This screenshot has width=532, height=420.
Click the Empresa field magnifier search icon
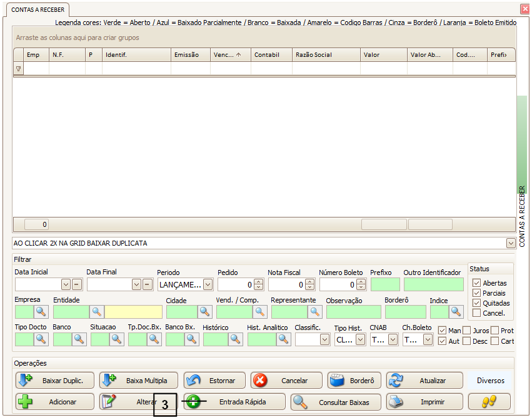(x=41, y=311)
